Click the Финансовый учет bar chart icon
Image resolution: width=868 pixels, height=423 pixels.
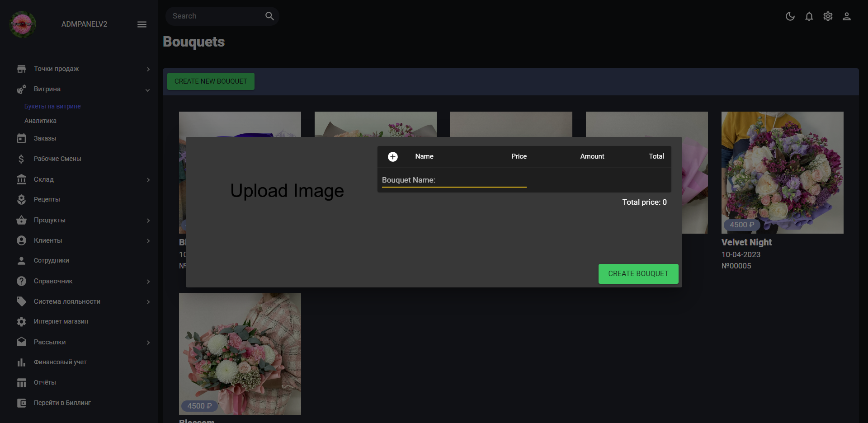[x=21, y=362]
